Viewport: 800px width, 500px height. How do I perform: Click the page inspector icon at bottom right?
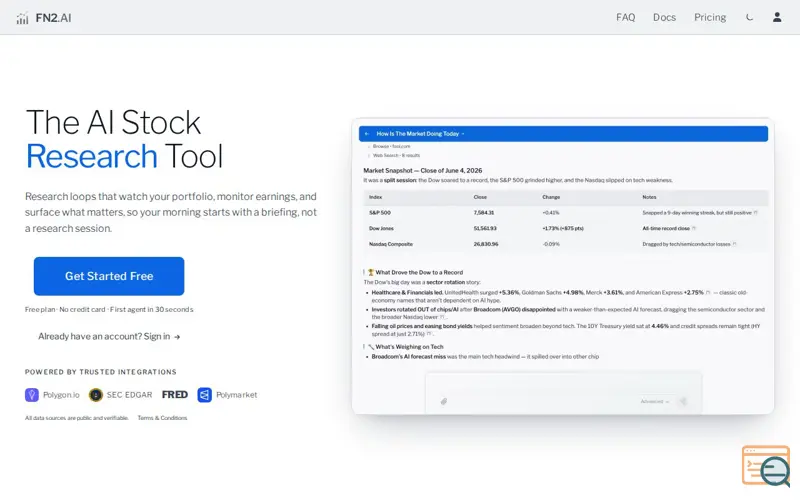[x=766, y=465]
